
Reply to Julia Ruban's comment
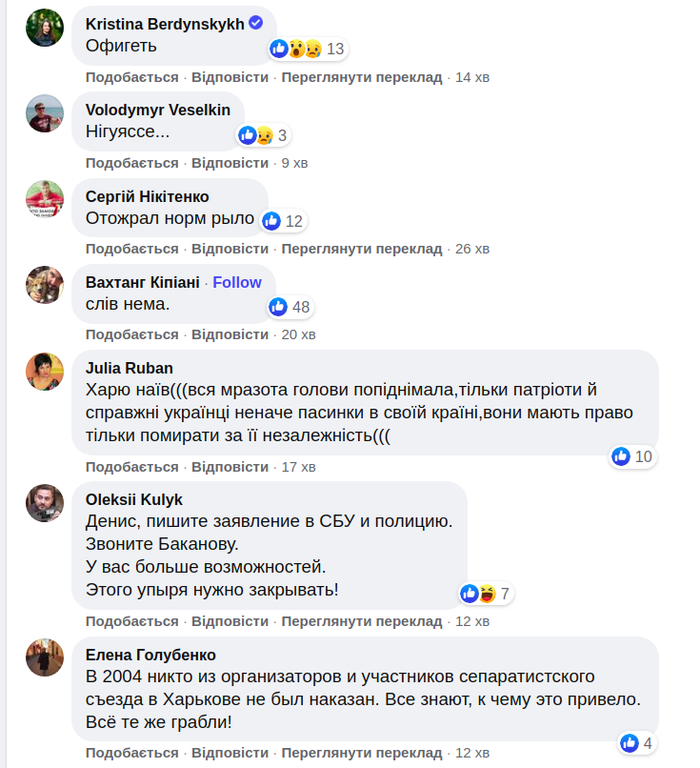click(x=230, y=467)
